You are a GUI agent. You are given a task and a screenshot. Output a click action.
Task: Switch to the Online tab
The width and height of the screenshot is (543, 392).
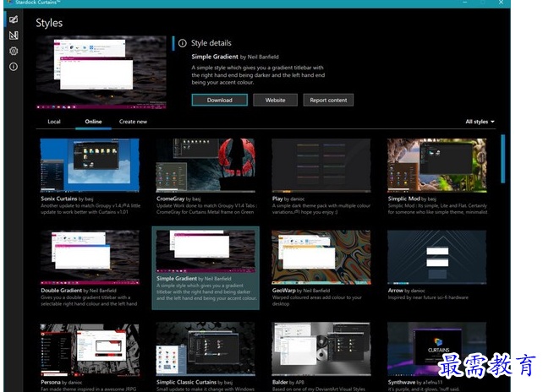93,122
